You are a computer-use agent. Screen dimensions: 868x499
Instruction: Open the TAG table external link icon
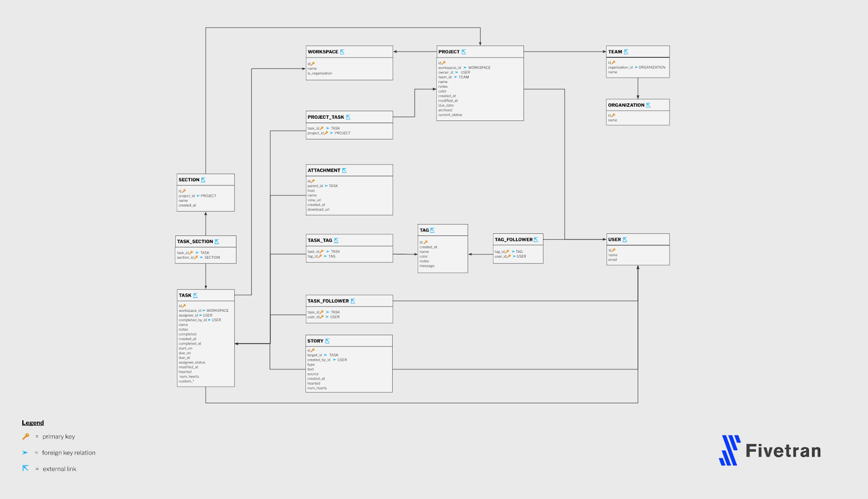432,230
